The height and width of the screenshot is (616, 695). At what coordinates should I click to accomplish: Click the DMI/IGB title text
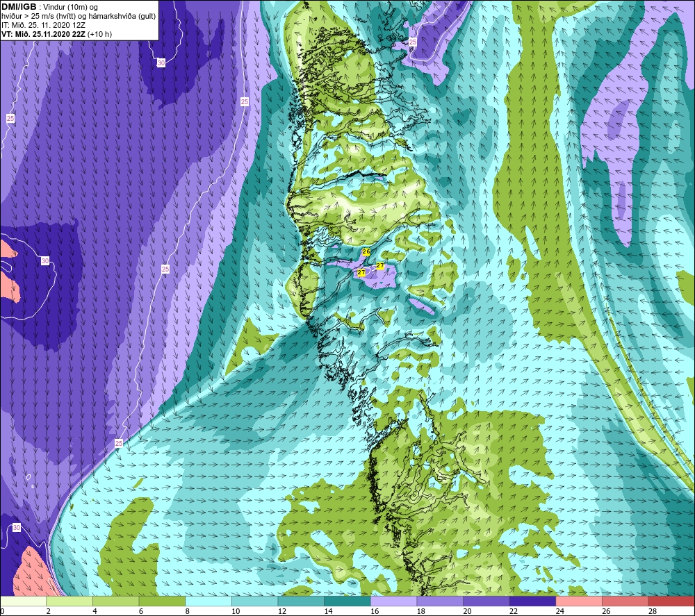pos(19,7)
